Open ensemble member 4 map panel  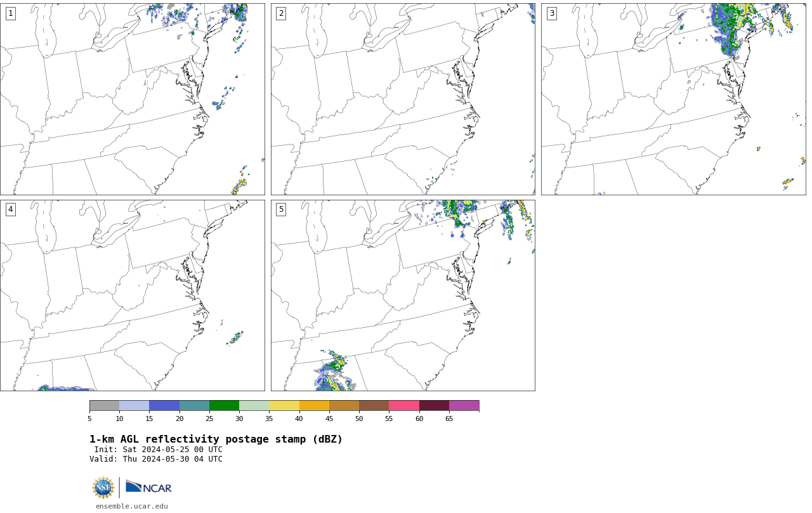(132, 295)
